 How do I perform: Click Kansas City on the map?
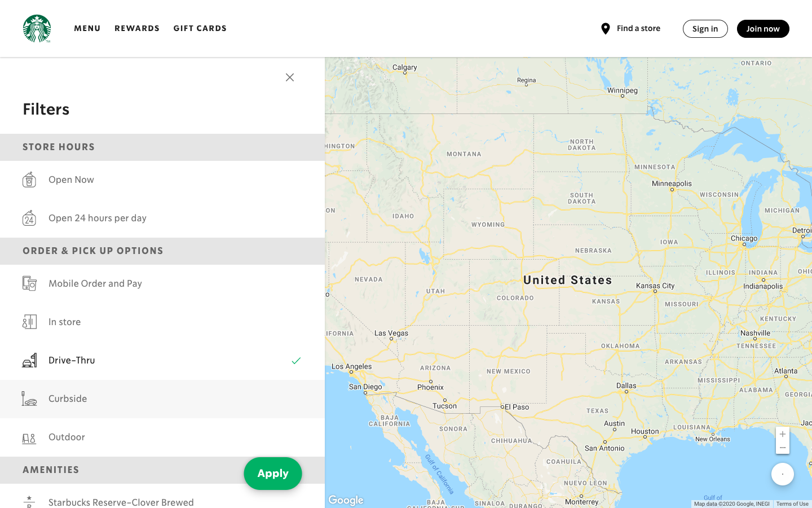655,286
